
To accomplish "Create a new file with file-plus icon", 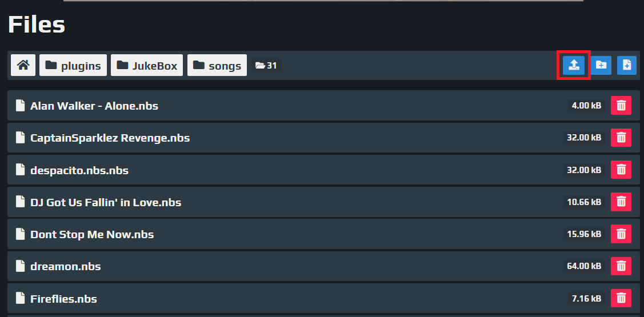I will [x=627, y=65].
